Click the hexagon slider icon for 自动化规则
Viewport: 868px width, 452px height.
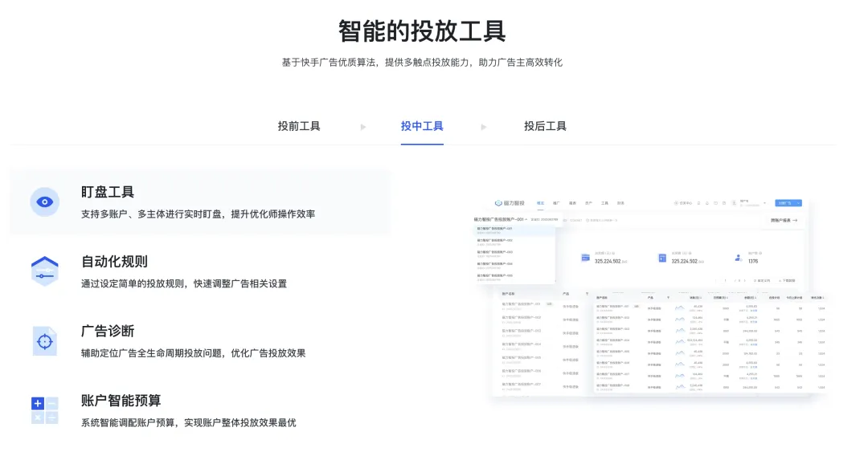tap(45, 271)
